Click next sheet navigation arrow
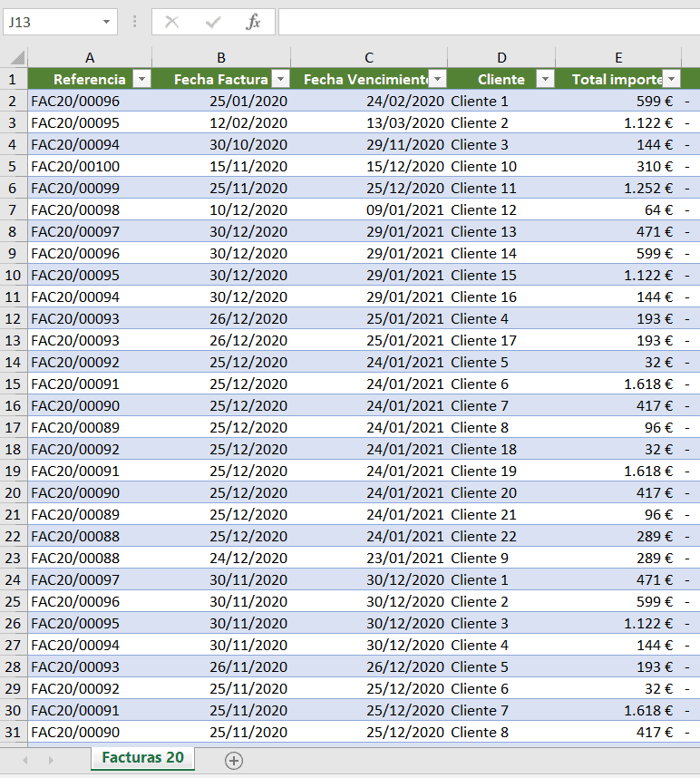The height and width of the screenshot is (778, 700). [51, 760]
